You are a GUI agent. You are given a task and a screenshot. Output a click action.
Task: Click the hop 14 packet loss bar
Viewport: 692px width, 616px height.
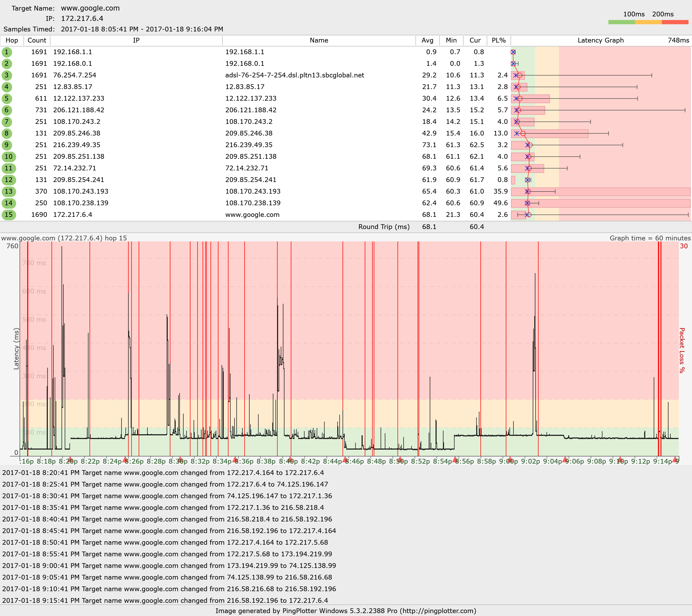coord(609,203)
